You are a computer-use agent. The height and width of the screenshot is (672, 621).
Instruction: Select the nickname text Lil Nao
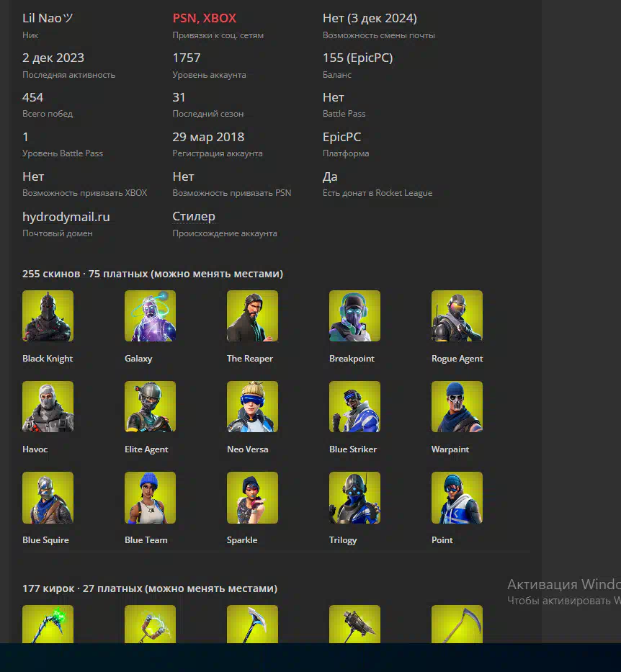[x=48, y=18]
